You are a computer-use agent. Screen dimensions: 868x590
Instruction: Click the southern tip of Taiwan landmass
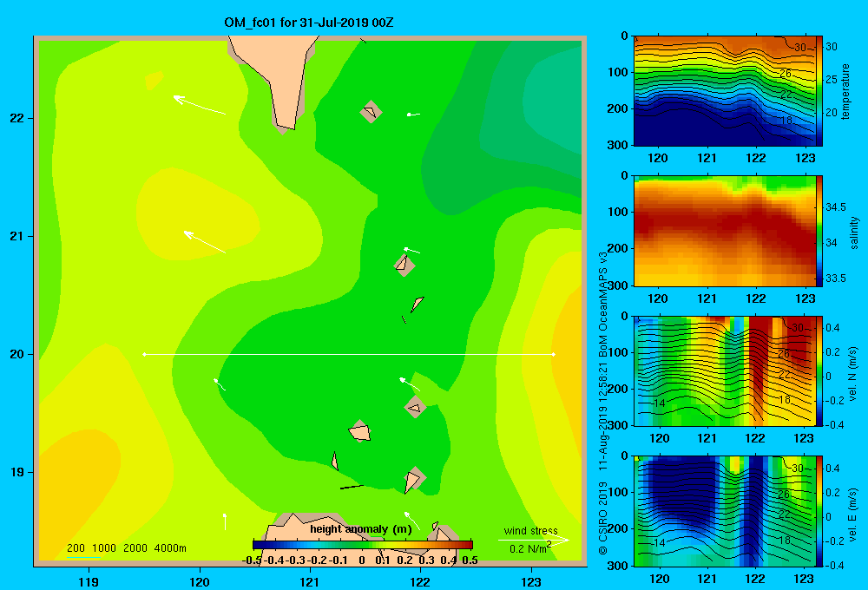coord(285,127)
